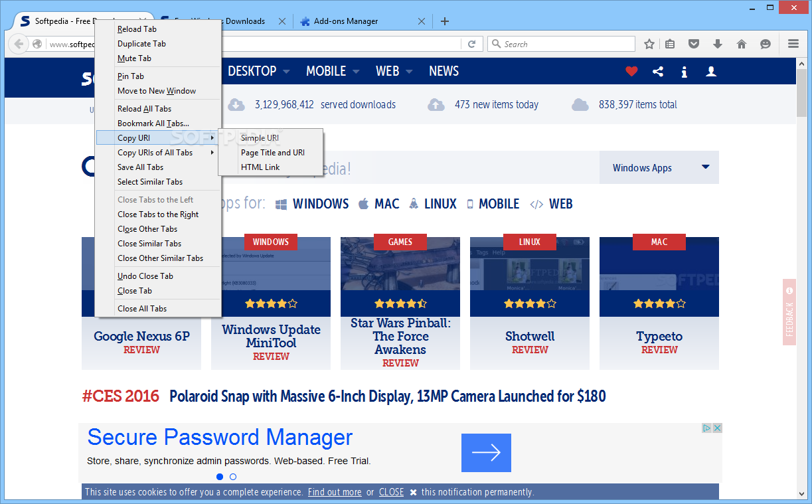
Task: Close the Add-ons Manager tab
Action: 422,21
